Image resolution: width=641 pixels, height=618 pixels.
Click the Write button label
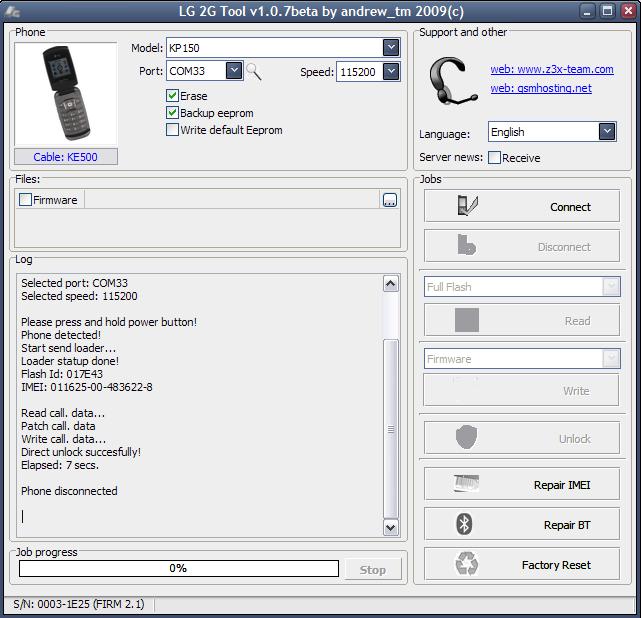point(576,391)
